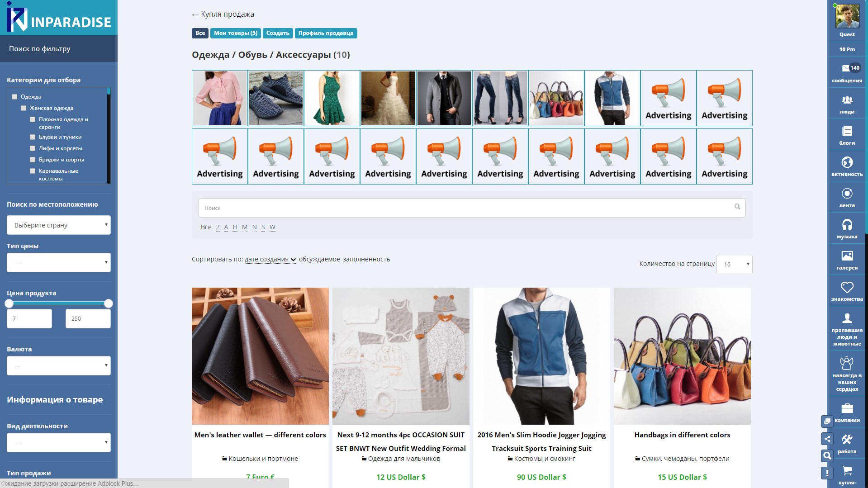Click the search magnifier icon in search field
868x488 pixels.
pyautogui.click(x=737, y=207)
